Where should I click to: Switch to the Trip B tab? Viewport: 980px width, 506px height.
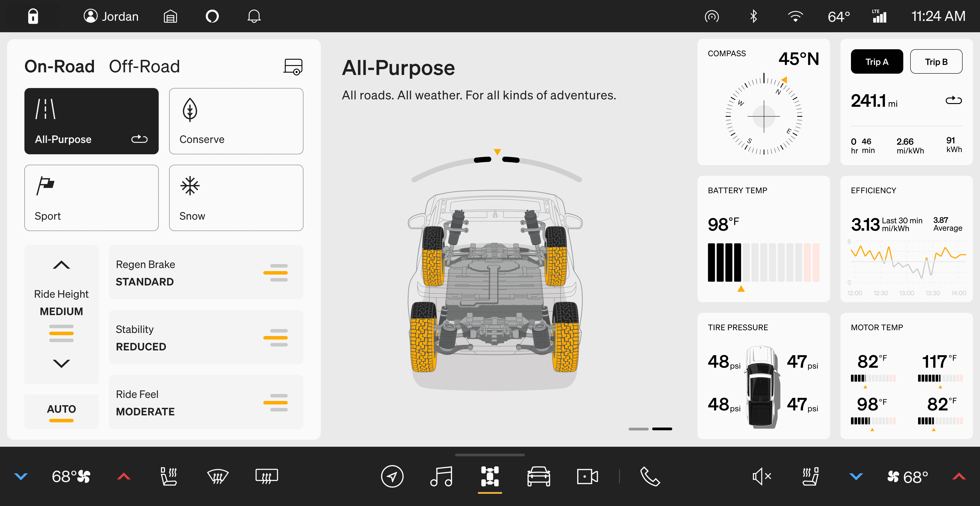click(936, 62)
